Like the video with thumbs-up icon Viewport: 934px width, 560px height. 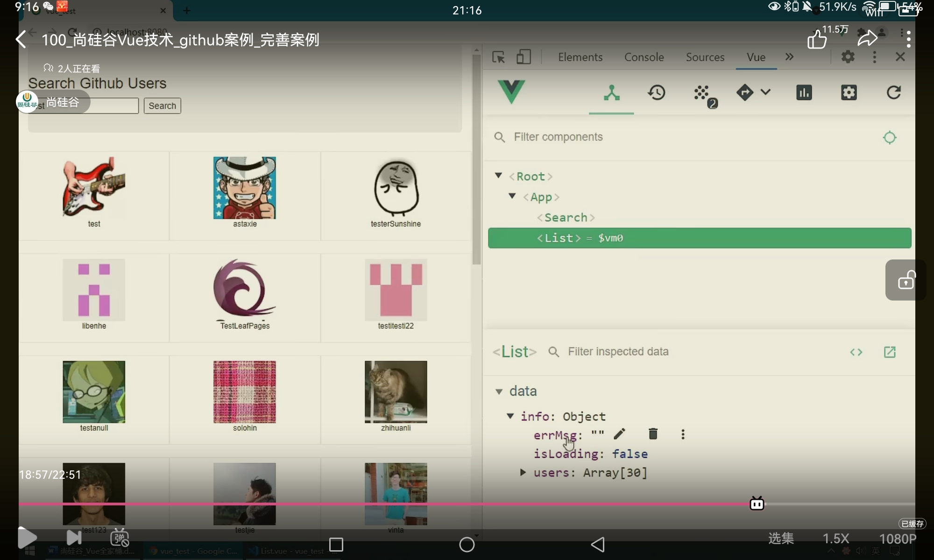pos(817,40)
